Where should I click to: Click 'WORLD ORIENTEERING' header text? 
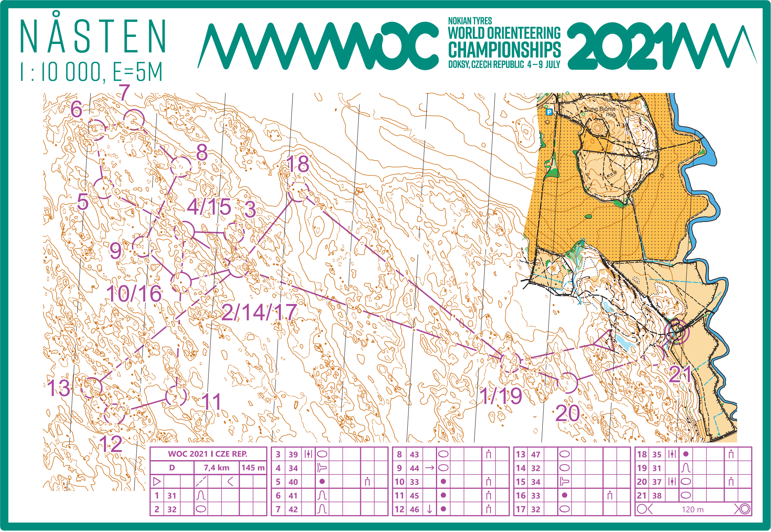pos(504,33)
